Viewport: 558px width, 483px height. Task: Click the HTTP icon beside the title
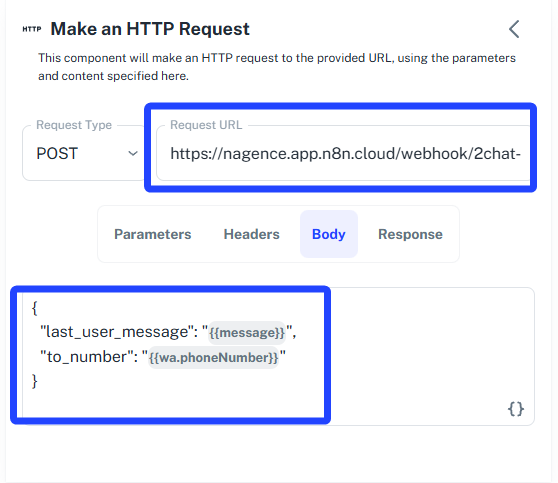(32, 29)
